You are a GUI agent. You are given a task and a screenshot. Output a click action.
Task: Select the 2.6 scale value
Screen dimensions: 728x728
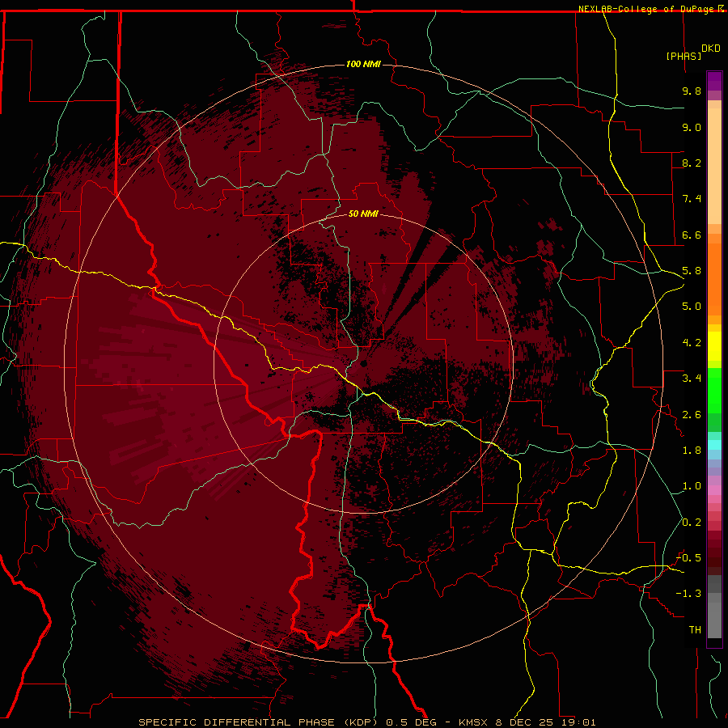pyautogui.click(x=692, y=415)
